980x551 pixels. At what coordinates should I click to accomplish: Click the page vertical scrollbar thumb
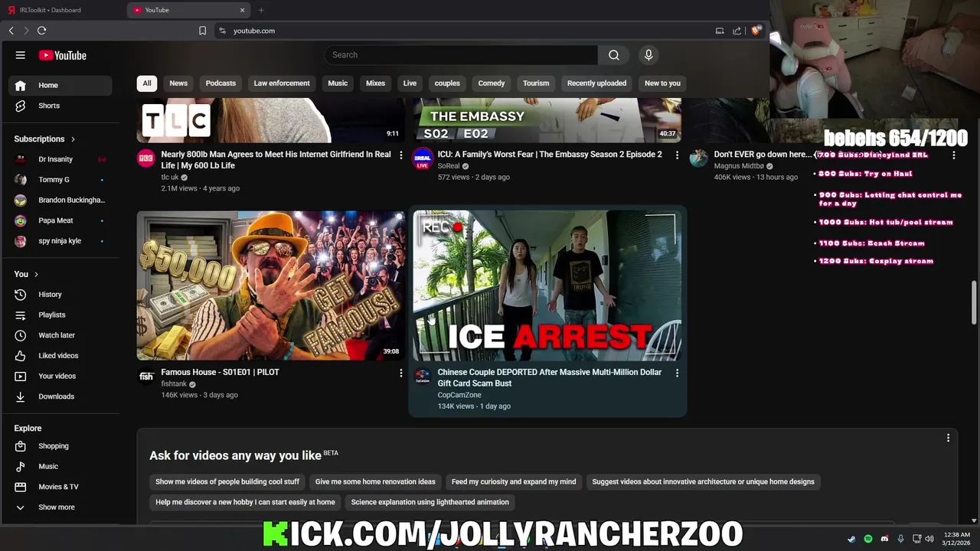(x=975, y=303)
